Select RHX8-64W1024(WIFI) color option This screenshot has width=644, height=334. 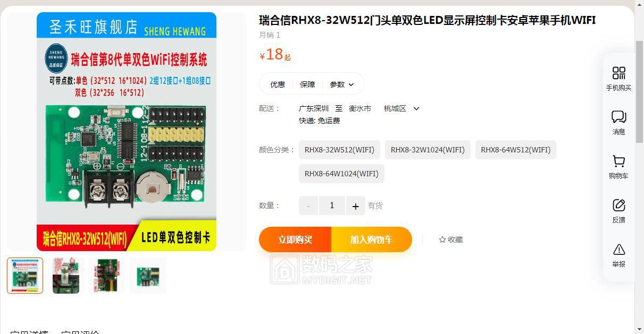point(341,174)
